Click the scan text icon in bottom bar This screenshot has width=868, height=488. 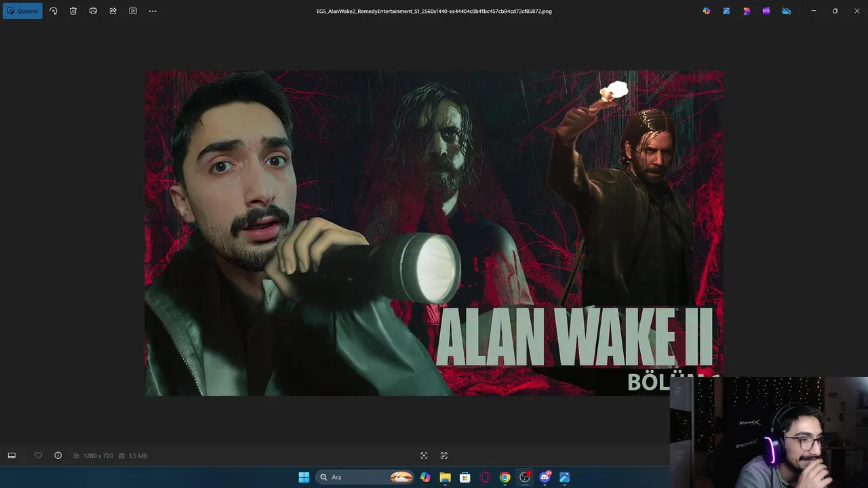point(444,455)
